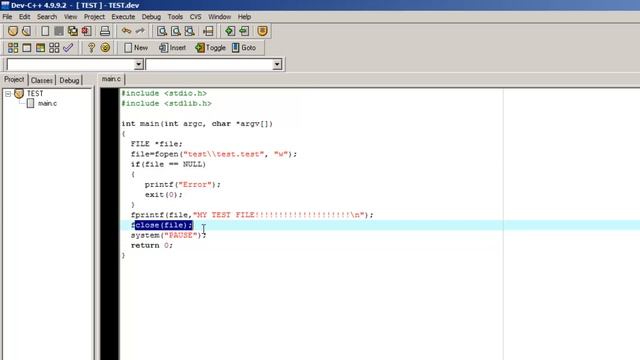Click the Add to Project green arrow icon
The height and width of the screenshot is (360, 640).
[x=230, y=31]
